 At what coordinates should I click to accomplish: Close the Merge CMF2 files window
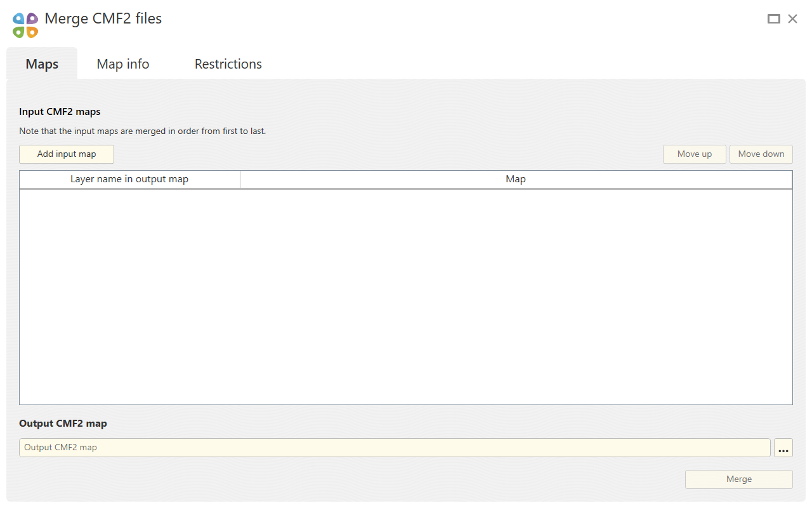coord(793,19)
